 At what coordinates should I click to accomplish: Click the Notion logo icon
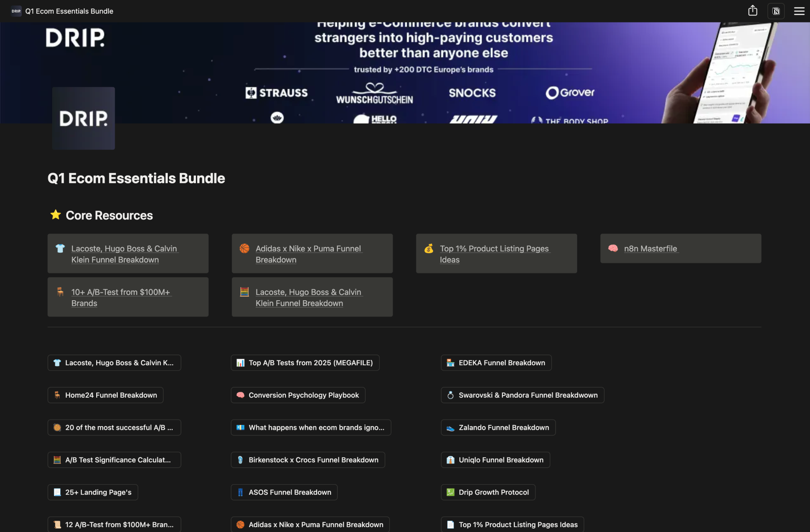click(776, 11)
